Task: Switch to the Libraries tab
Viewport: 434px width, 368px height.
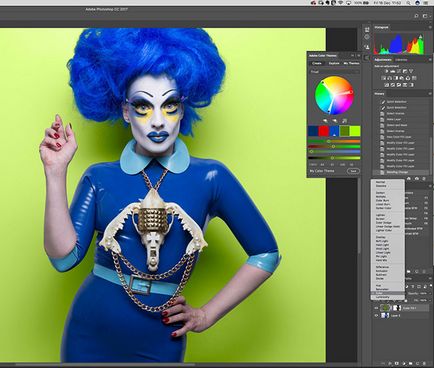Action: pos(401,60)
